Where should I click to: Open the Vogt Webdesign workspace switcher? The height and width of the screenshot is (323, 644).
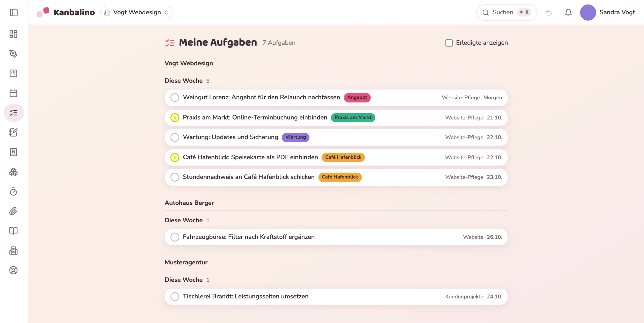pos(137,12)
